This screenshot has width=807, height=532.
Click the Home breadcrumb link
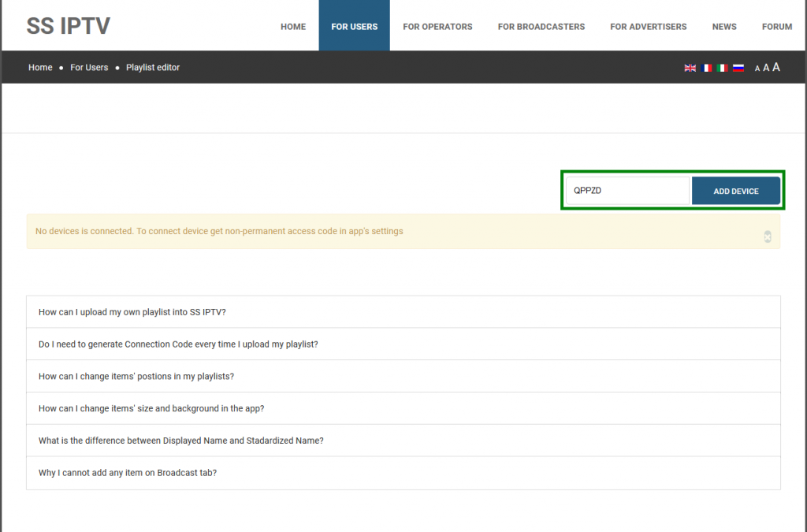tap(40, 68)
